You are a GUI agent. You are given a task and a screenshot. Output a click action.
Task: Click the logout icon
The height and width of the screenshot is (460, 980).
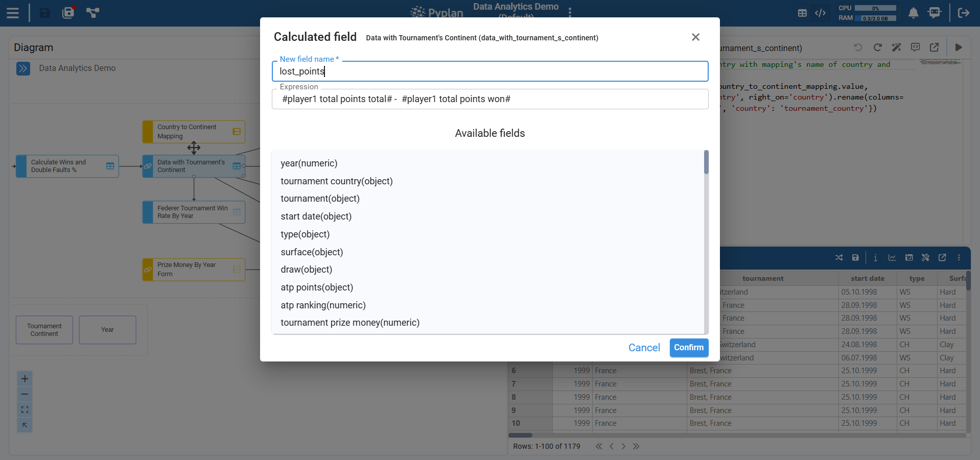(964, 13)
